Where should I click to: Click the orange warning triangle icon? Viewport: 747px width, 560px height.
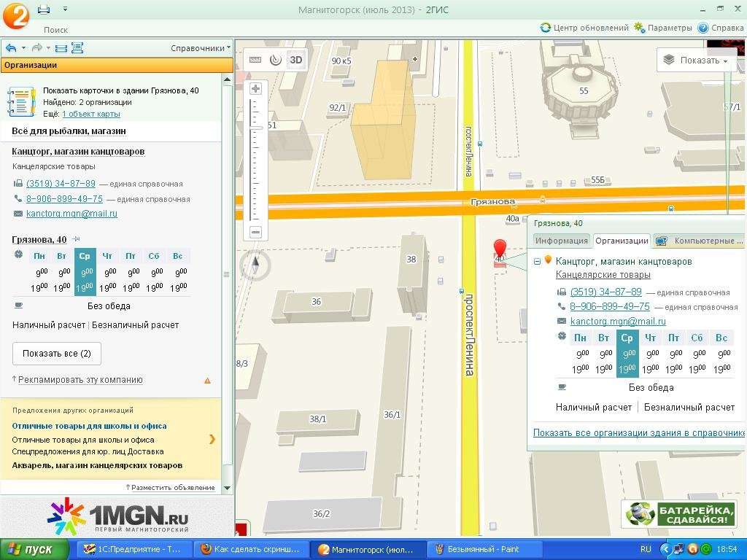coord(207,381)
